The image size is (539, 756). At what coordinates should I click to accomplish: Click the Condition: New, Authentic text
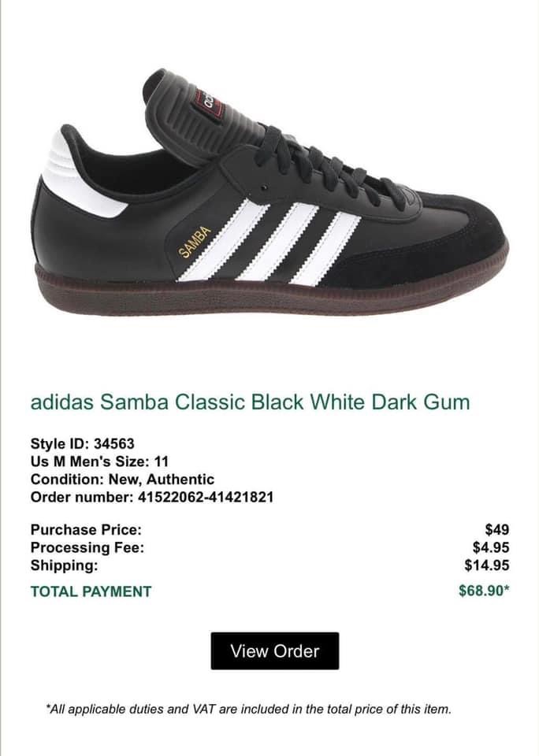122,480
